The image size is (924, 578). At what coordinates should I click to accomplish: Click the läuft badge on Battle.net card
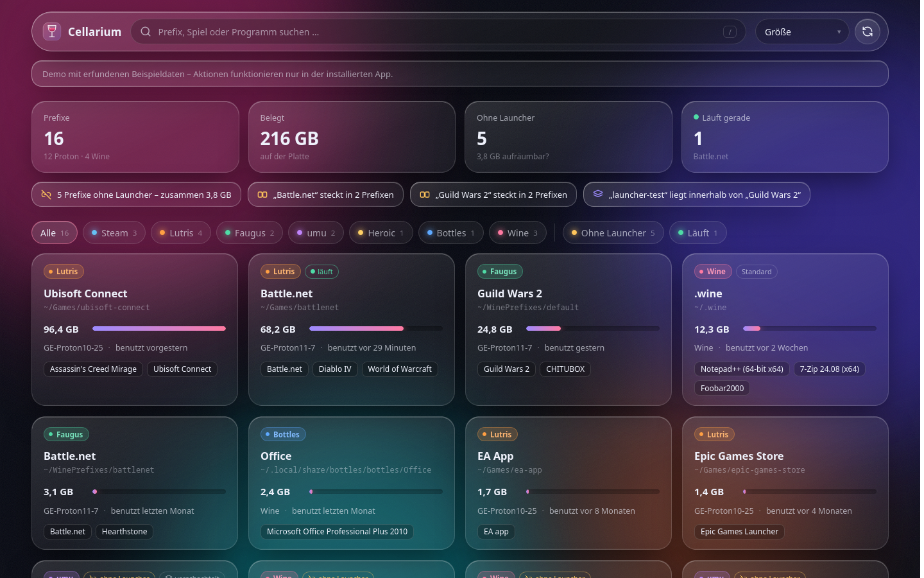pyautogui.click(x=321, y=272)
